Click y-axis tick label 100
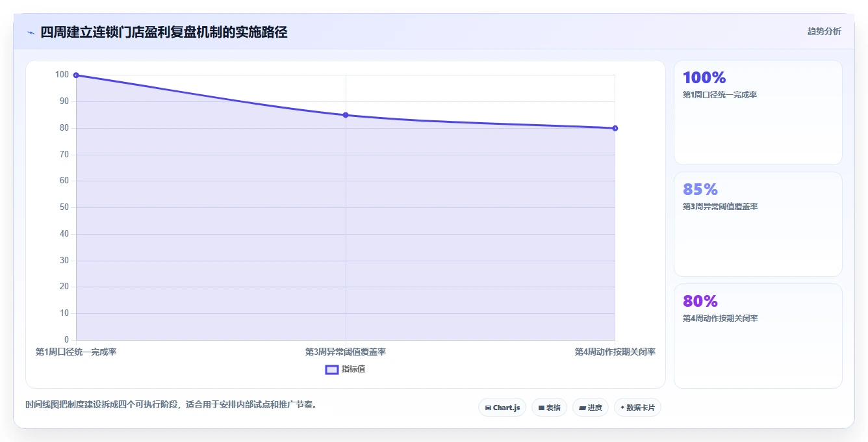Image resolution: width=868 pixels, height=442 pixels. point(62,75)
